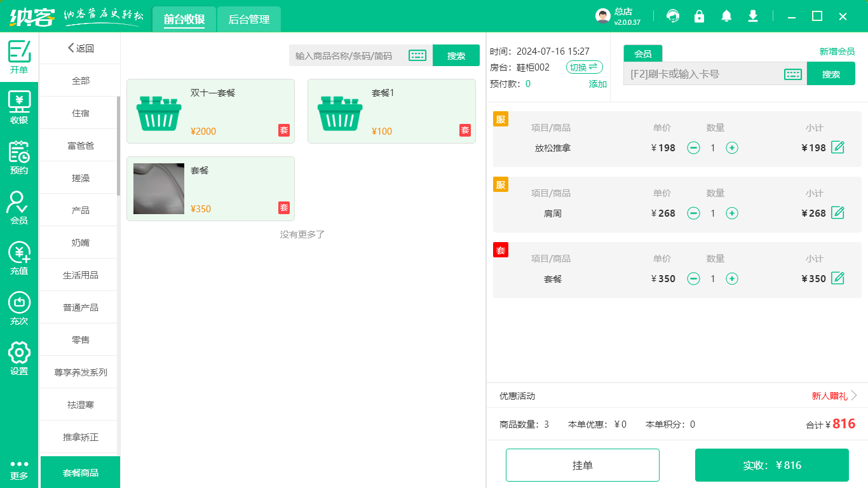
Task: Click the 挂单 hold order button
Action: pos(582,465)
